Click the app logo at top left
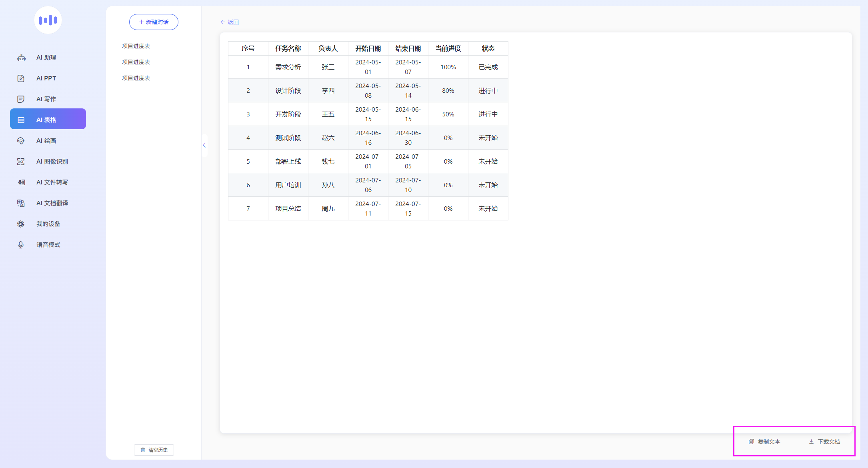 coord(48,20)
